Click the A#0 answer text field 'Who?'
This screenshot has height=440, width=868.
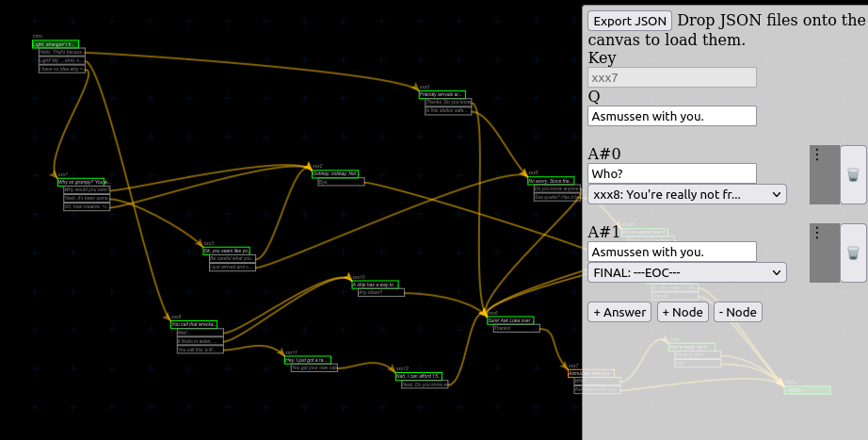tap(671, 173)
